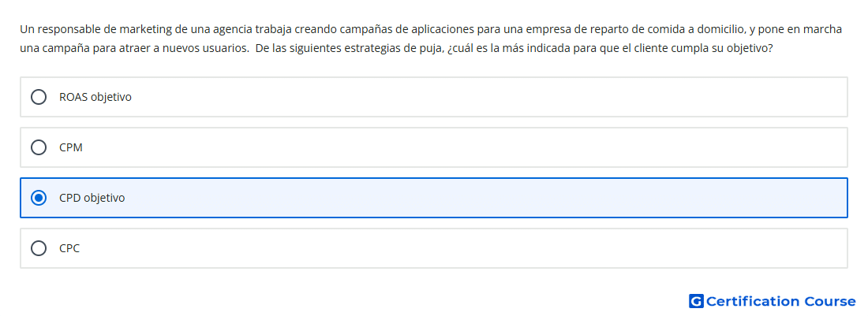Click blank space inside ROAS objetivo row
The image size is (868, 316).
(x=487, y=97)
